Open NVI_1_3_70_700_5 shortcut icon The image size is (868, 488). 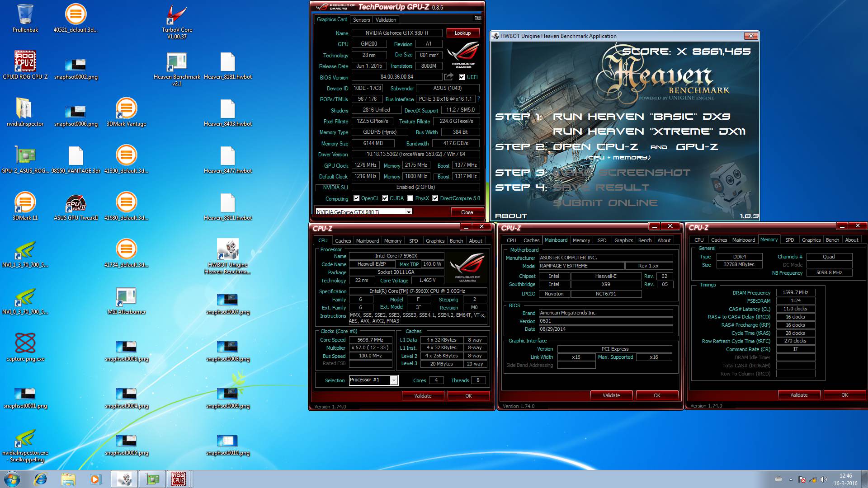[x=25, y=253]
